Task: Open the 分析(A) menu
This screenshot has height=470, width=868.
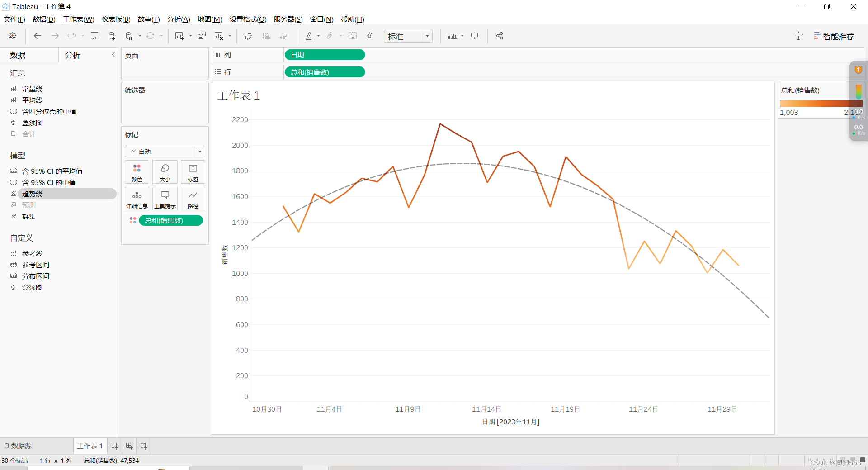Action: [179, 19]
